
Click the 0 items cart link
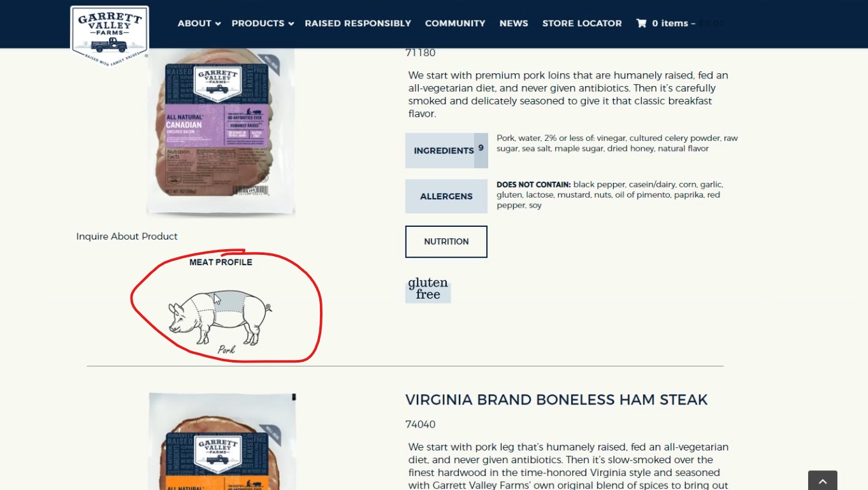click(674, 23)
